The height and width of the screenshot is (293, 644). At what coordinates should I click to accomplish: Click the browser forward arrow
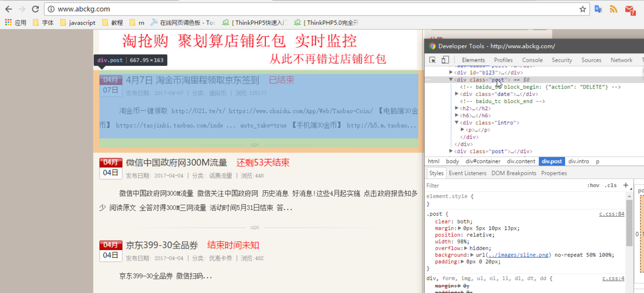click(22, 9)
